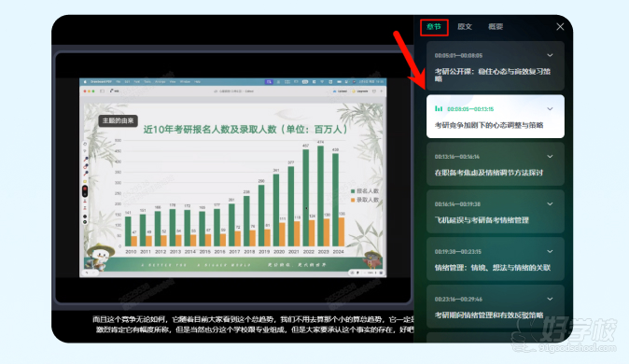Click the Apple menu icon in video
The height and width of the screenshot is (364, 629).
[x=85, y=82]
